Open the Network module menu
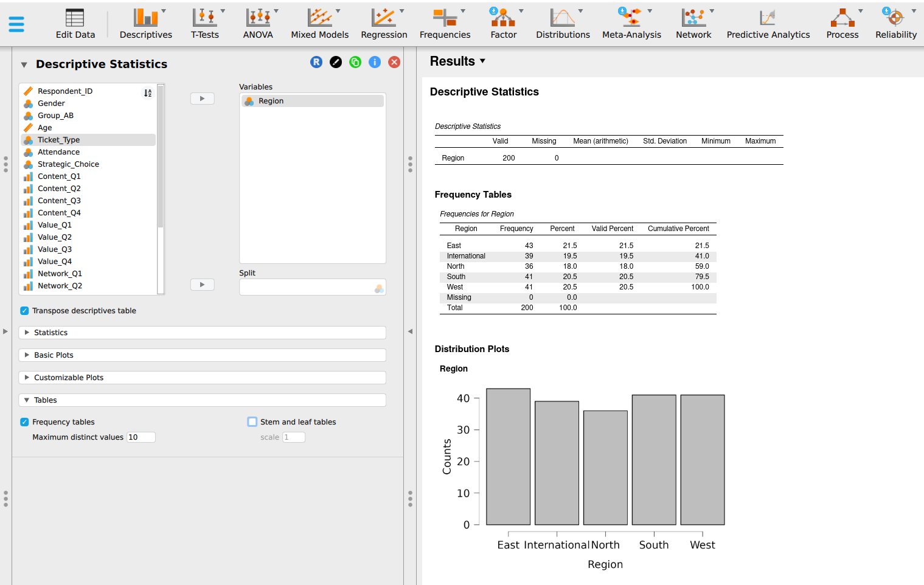Viewport: 924px width, 585px height. click(693, 24)
